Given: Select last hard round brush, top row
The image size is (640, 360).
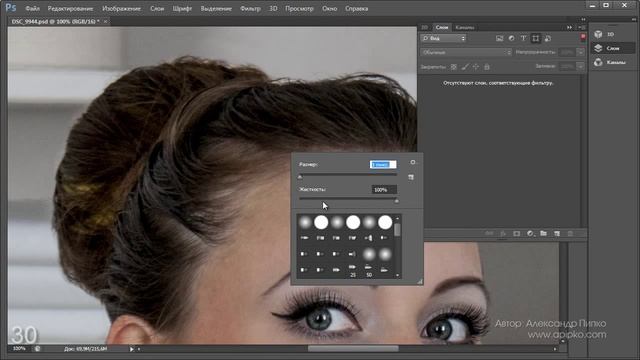Looking at the screenshot, I should [385, 222].
